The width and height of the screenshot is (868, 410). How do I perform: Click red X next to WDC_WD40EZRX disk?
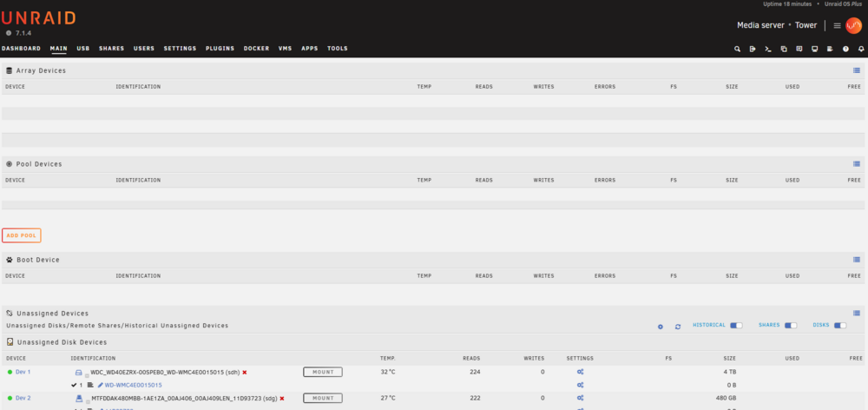(245, 373)
